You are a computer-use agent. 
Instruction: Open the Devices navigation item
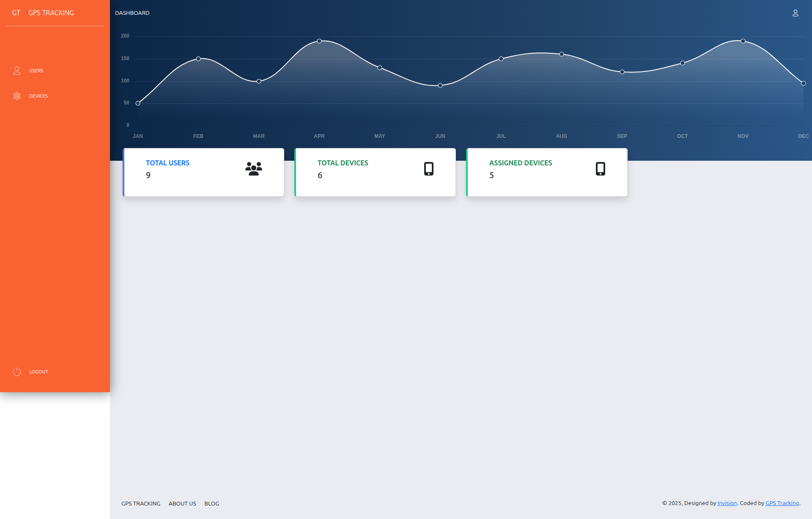point(38,96)
